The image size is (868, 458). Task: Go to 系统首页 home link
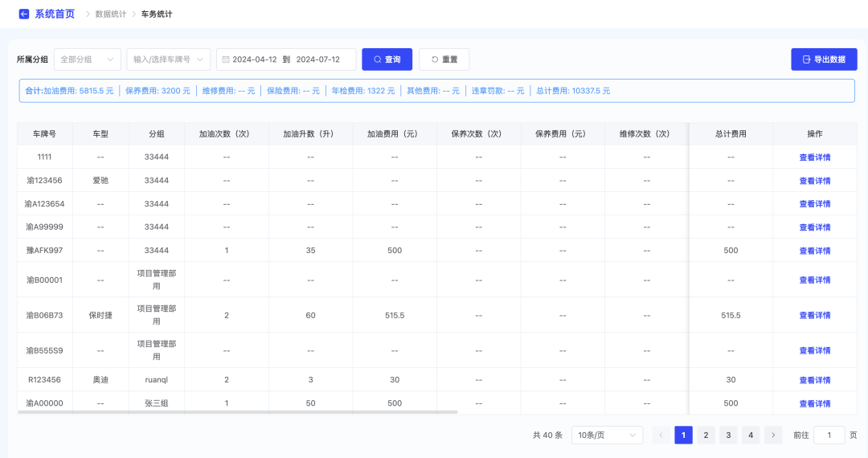(x=55, y=14)
